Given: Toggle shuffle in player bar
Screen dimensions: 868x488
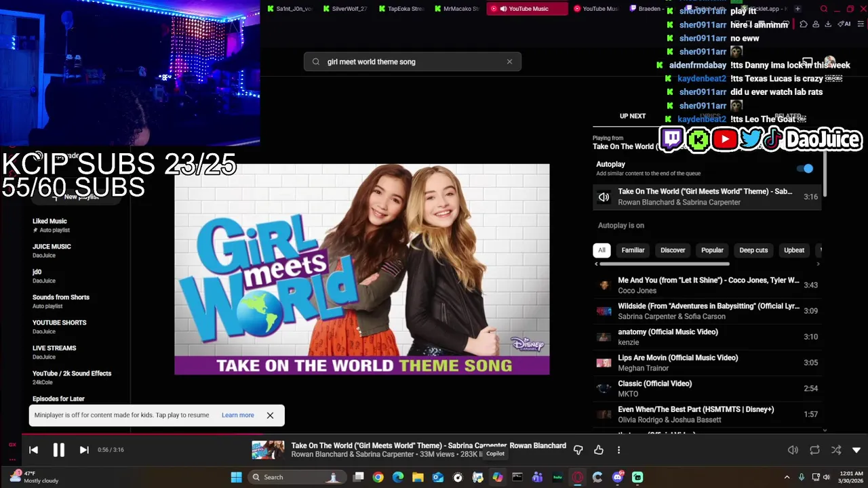Looking at the screenshot, I should [x=836, y=450].
